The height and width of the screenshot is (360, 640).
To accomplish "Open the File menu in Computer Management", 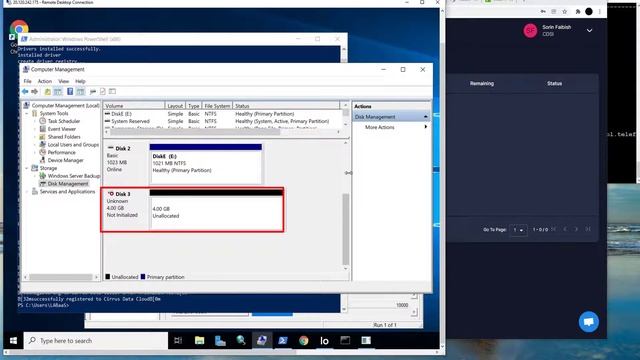I will pos(27,81).
